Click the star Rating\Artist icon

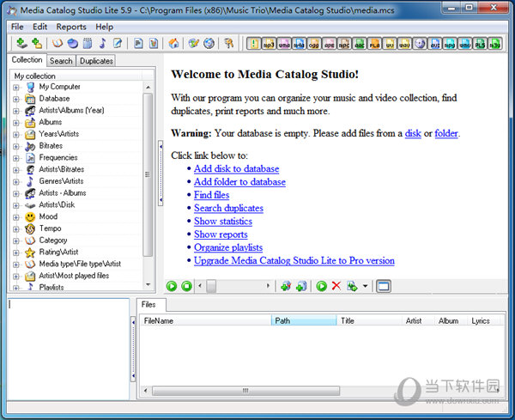30,253
